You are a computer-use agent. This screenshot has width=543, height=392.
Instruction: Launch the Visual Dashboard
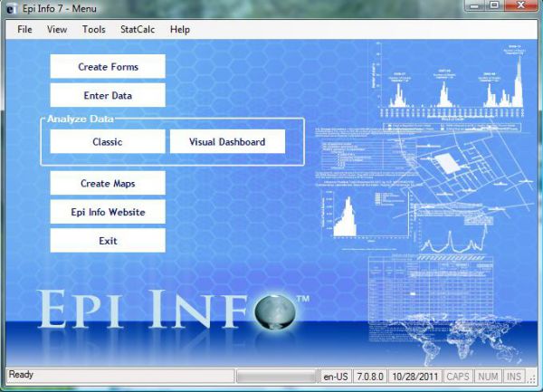click(x=227, y=141)
